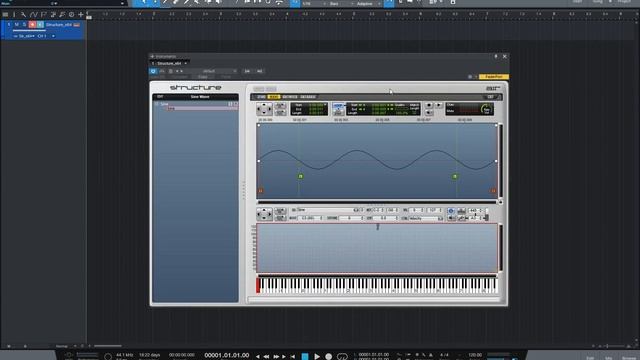The width and height of the screenshot is (640, 360).
Task: Click the blue Stop transport button
Action: [x=305, y=356]
